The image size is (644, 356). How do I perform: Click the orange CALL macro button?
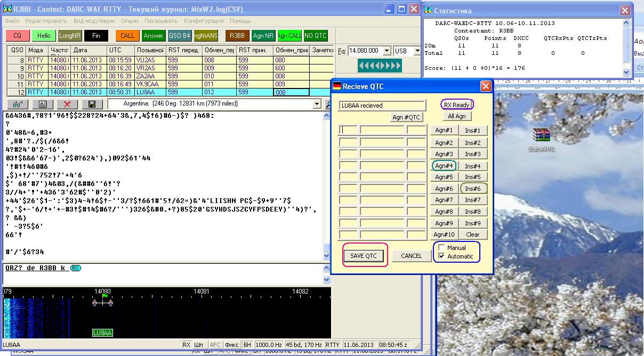[x=127, y=36]
